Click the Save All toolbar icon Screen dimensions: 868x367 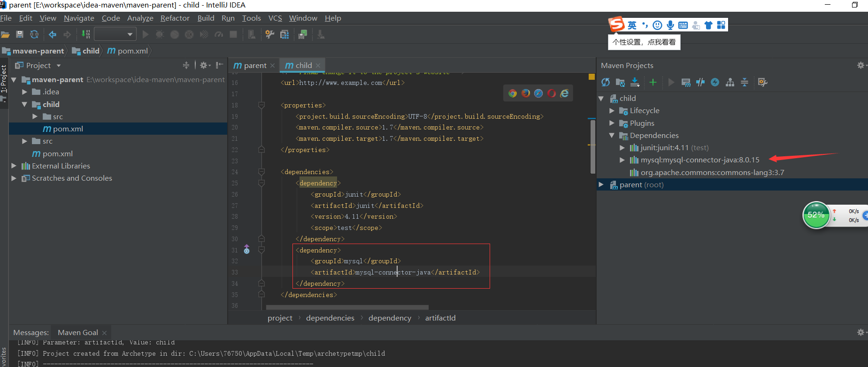20,34
